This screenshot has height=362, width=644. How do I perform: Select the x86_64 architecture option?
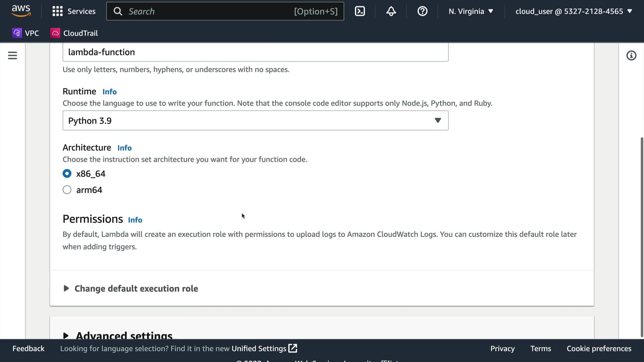[67, 174]
